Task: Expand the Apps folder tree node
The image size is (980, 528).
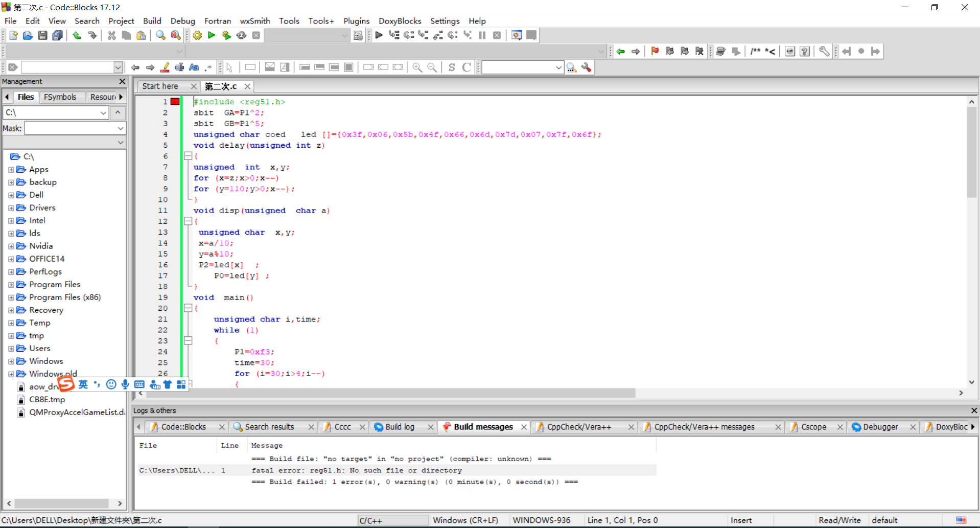Action: [x=11, y=170]
